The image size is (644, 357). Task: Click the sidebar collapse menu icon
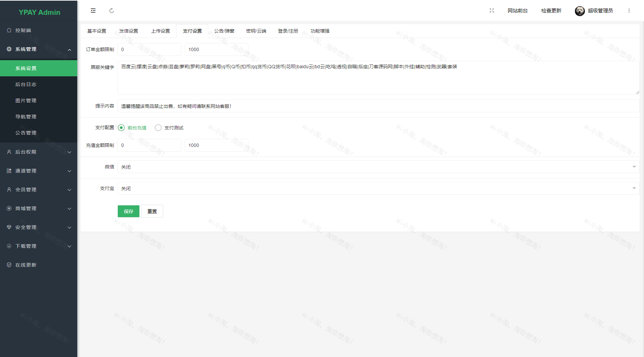93,11
